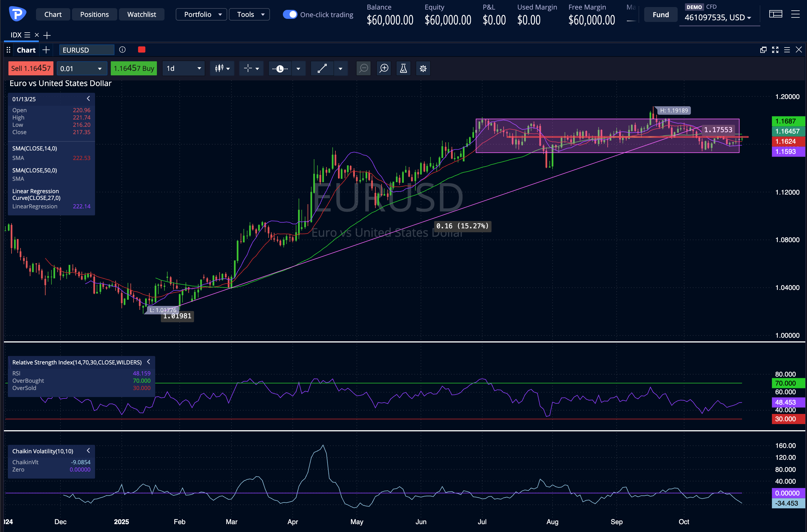Open the Portfolio menu
The height and width of the screenshot is (532, 807).
click(x=202, y=14)
